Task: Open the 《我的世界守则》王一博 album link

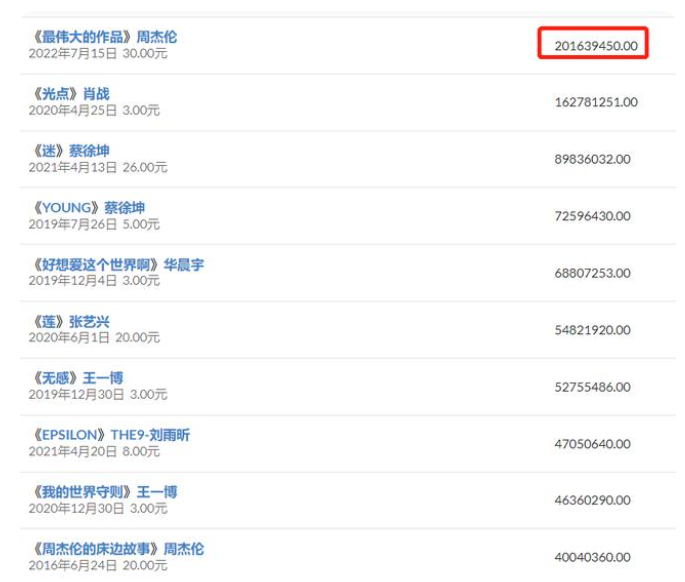Action: click(x=105, y=492)
